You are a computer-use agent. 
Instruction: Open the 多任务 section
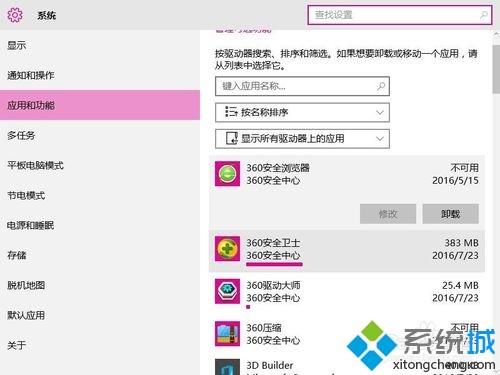100,135
